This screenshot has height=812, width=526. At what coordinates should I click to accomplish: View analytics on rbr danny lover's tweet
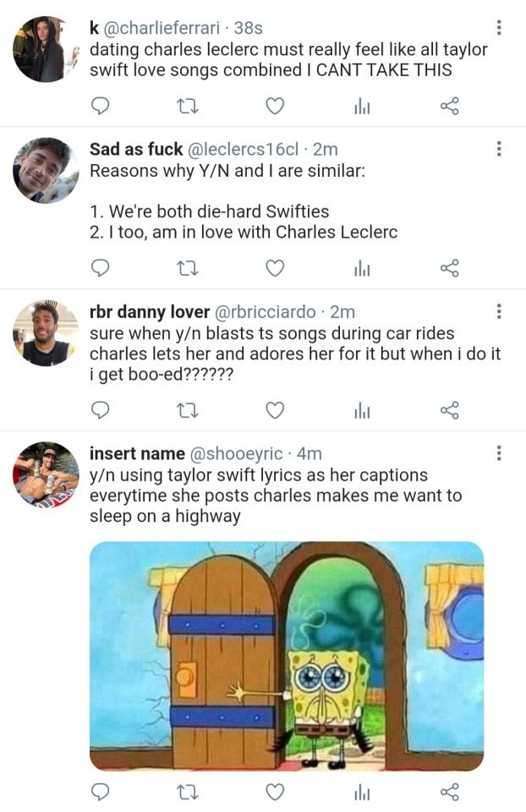(x=362, y=410)
